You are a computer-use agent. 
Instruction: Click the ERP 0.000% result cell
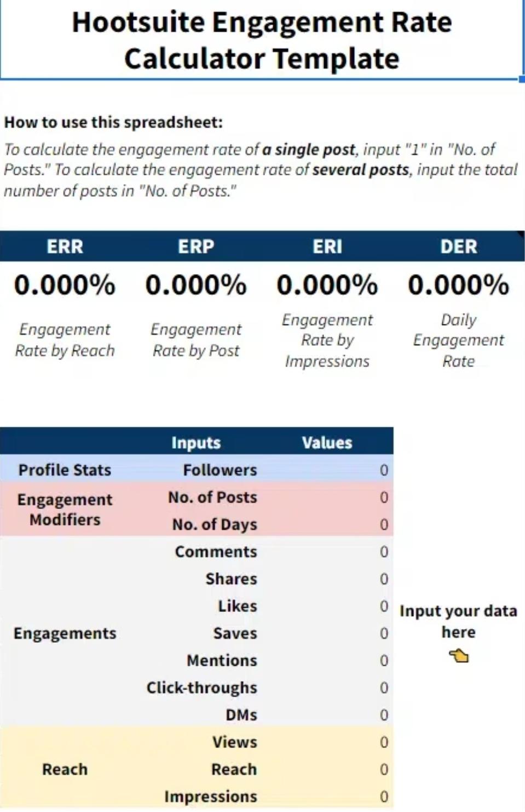(196, 285)
